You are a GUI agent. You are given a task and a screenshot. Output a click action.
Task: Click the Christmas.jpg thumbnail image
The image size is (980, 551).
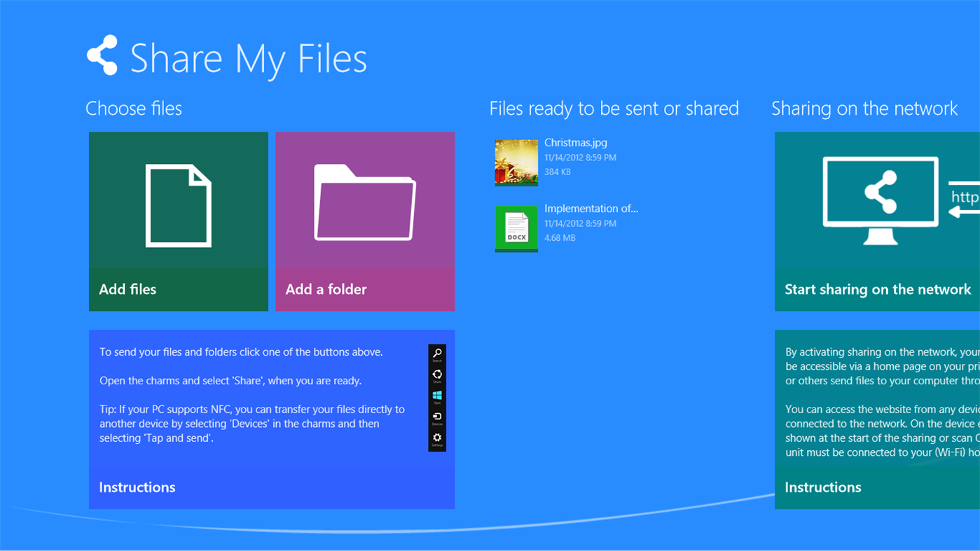[x=516, y=162]
